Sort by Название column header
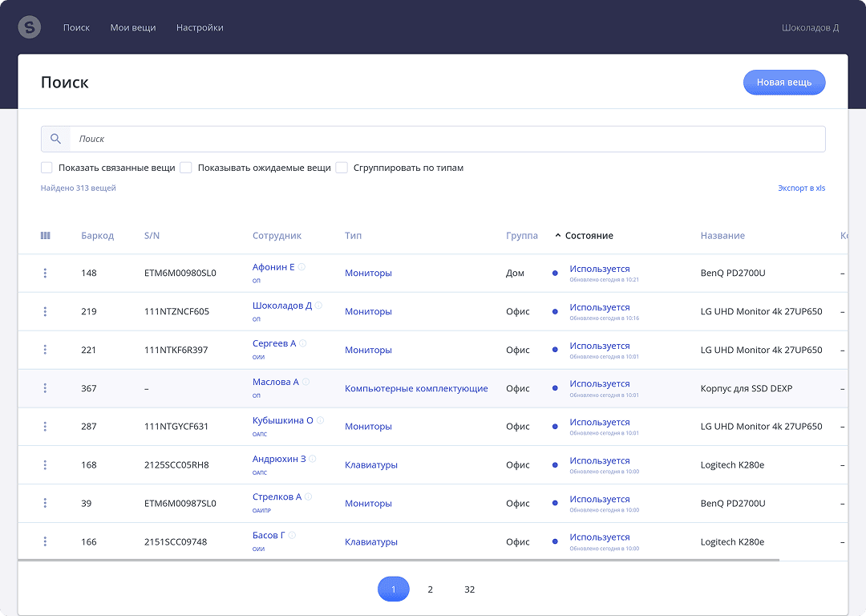 (x=722, y=235)
